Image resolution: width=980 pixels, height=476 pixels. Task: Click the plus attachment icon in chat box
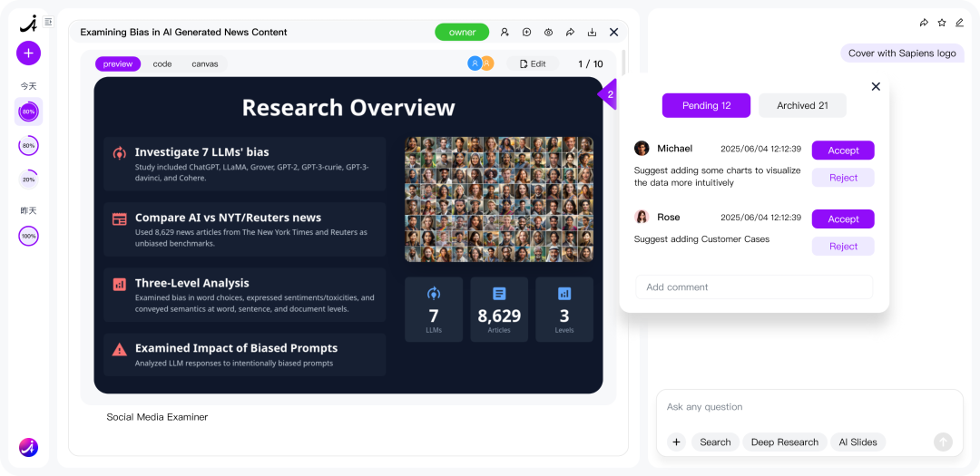pos(676,442)
